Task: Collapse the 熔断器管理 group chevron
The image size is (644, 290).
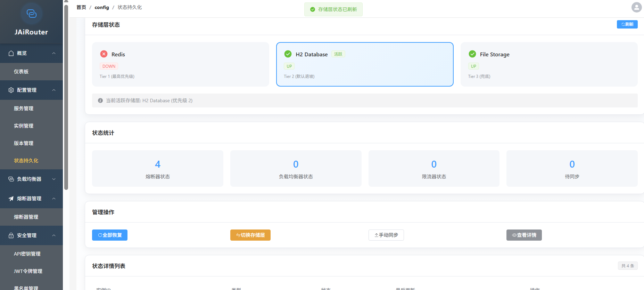Action: [54, 199]
